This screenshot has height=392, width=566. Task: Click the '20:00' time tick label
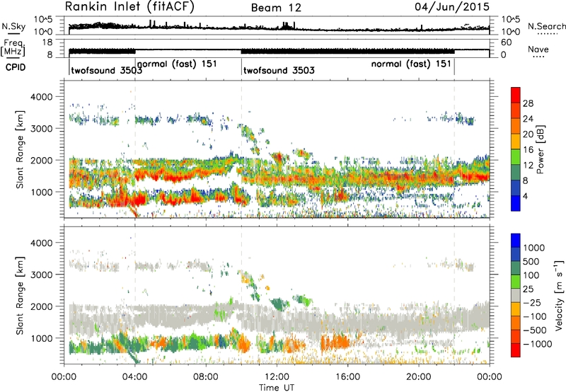pos(418,377)
